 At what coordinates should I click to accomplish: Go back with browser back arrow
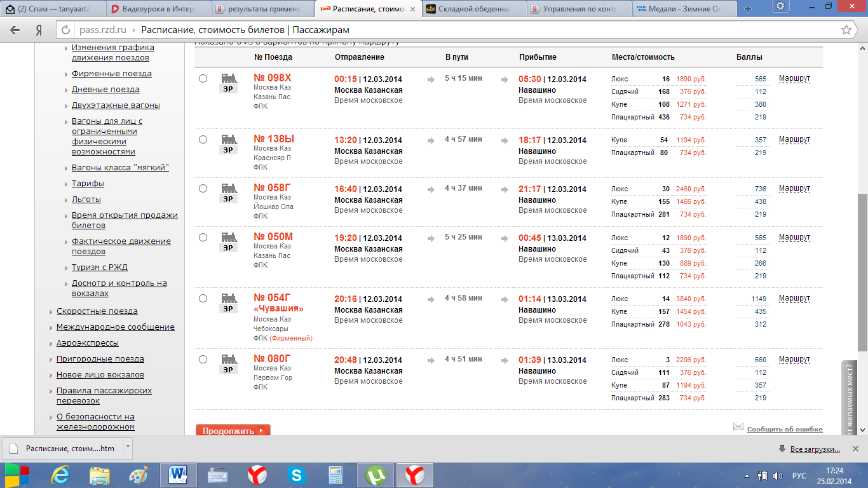[x=15, y=30]
